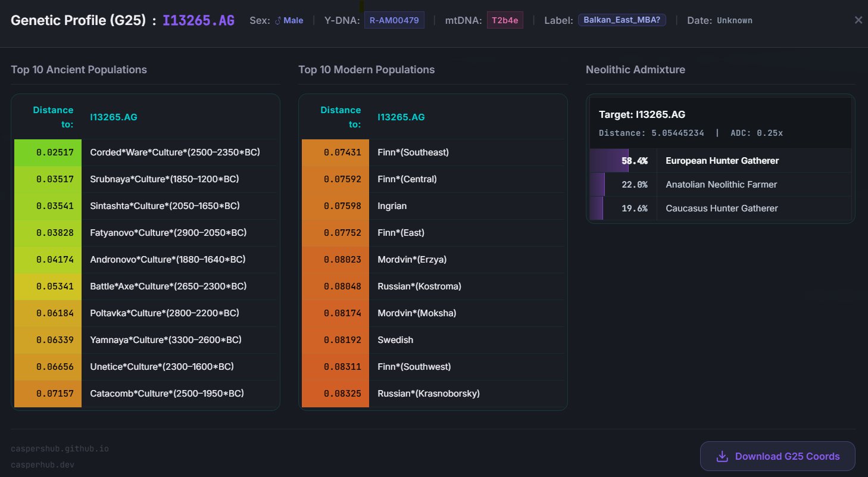Click the Top 10 Modern Populations heading
This screenshot has width=868, height=477.
[367, 70]
